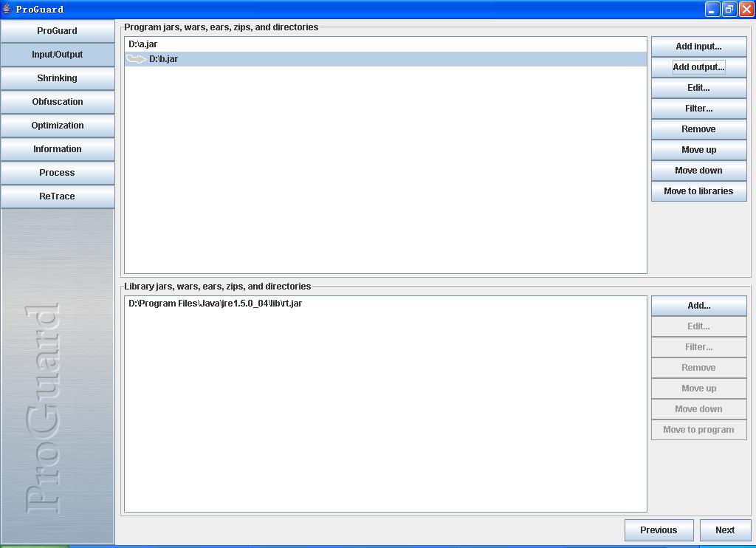Select the Optimization tab
This screenshot has width=756, height=548.
(58, 126)
